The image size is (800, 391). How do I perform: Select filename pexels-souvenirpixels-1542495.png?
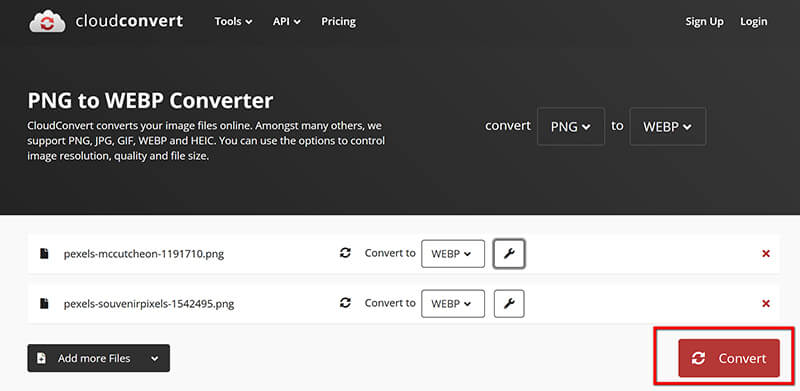coord(149,304)
